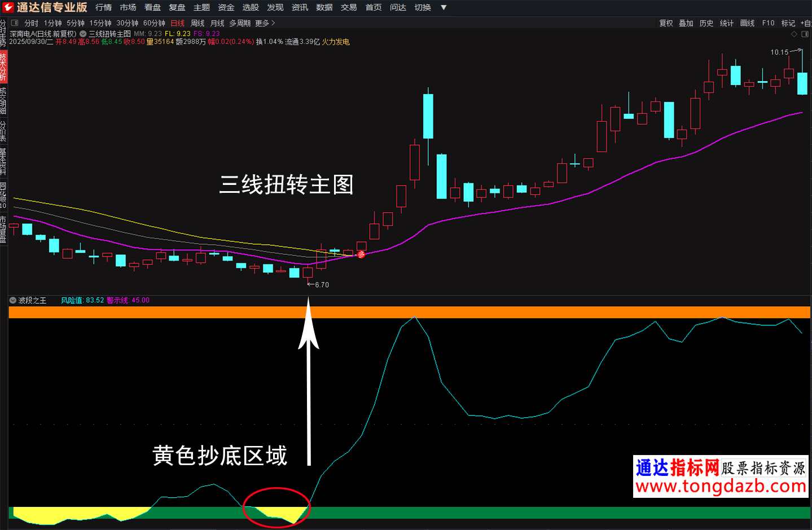Switch to 15分钟 period

click(x=100, y=23)
